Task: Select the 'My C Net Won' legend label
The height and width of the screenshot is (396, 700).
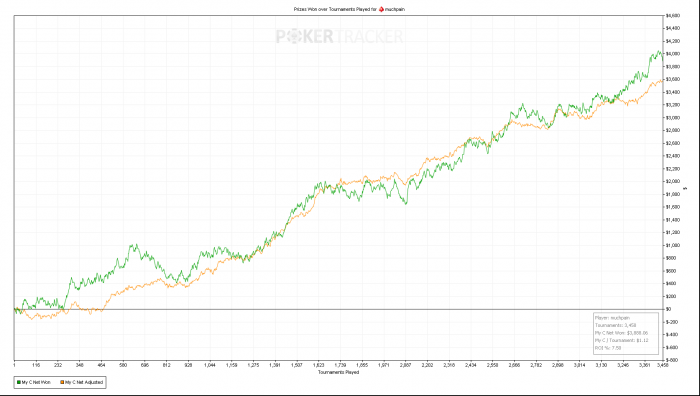Action: coord(36,382)
